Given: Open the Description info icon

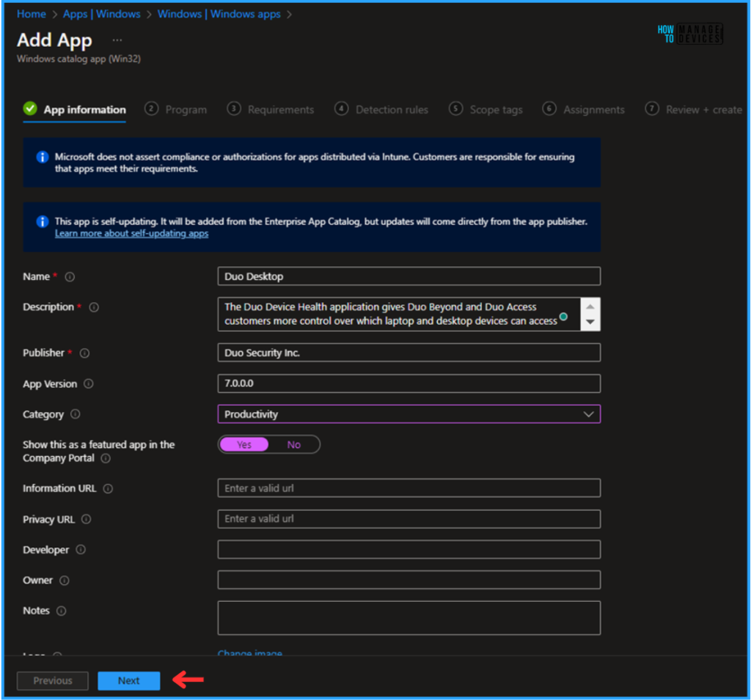Looking at the screenshot, I should [94, 307].
